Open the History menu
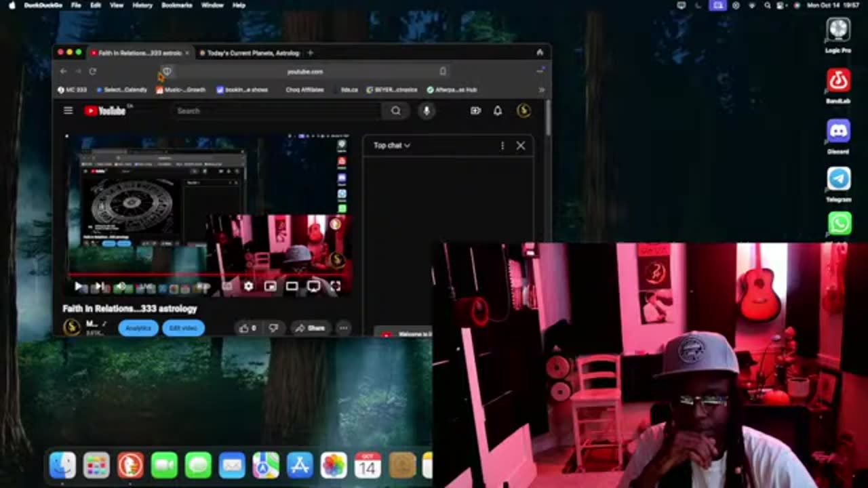The height and width of the screenshot is (488, 868). (142, 5)
